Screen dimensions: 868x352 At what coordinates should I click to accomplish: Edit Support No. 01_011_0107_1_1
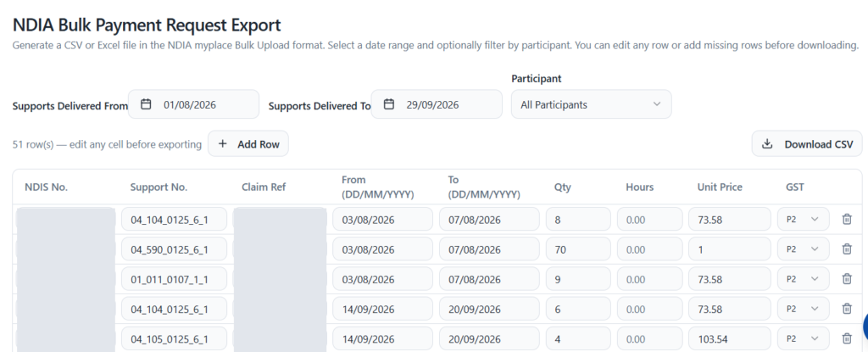(x=175, y=279)
